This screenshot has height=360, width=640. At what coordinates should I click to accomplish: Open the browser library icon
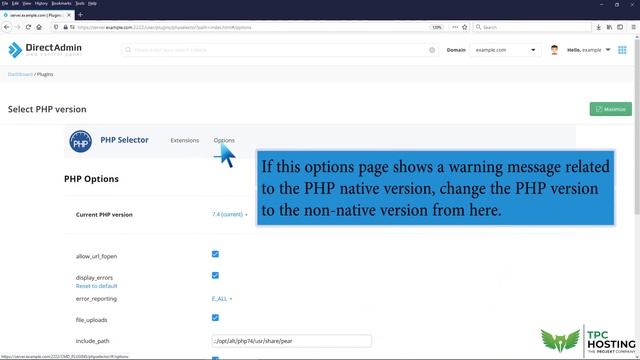pos(609,27)
